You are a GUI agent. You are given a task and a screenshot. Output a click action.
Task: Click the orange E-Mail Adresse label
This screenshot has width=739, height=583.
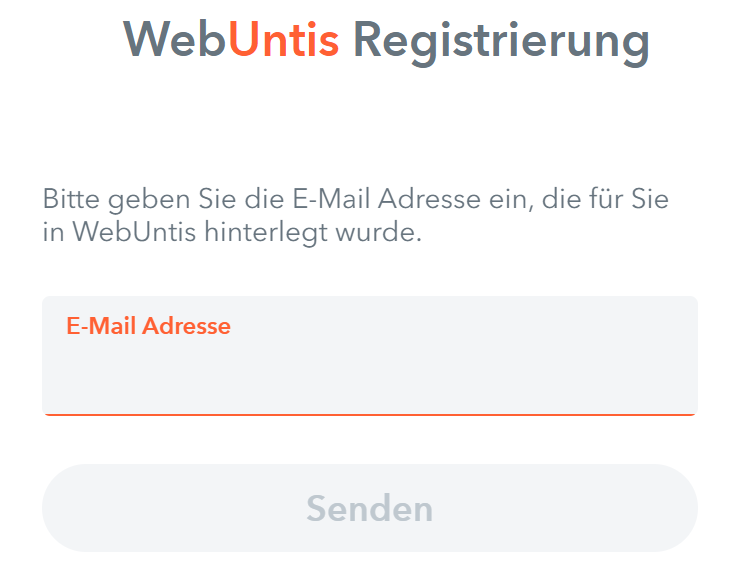[148, 326]
